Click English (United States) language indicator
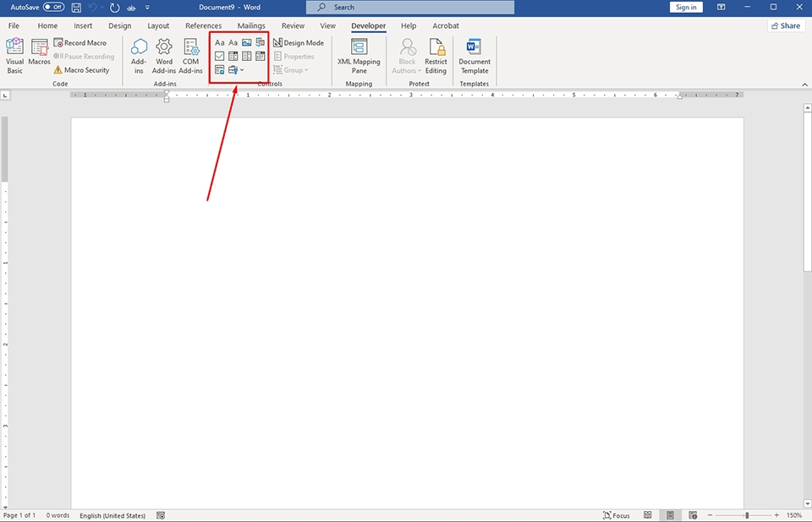This screenshot has height=522, width=812. [x=112, y=515]
